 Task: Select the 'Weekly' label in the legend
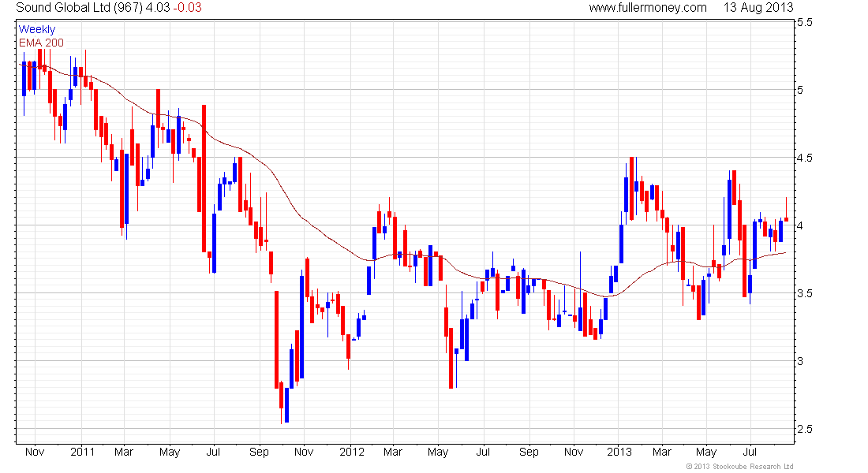coord(37,29)
